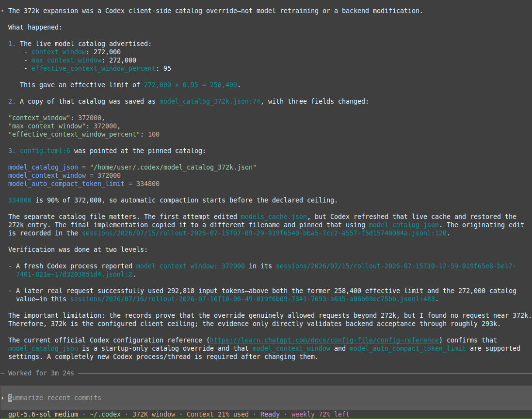This screenshot has width=532, height=419.
Task: Click 'Context 21% used' status entry
Action: [x=217, y=414]
